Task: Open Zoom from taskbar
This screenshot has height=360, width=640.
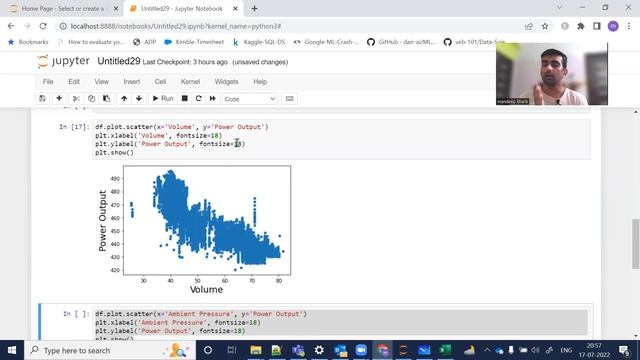Action: [361, 350]
